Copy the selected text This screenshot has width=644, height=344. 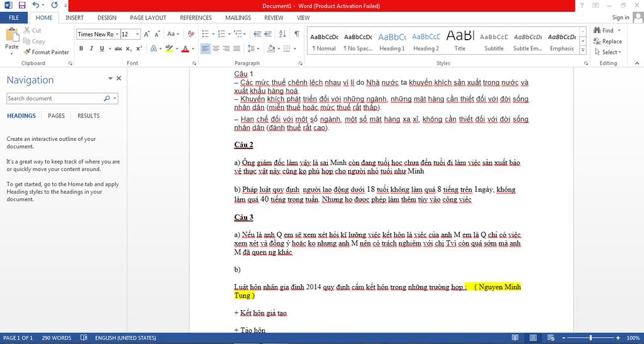coord(34,41)
